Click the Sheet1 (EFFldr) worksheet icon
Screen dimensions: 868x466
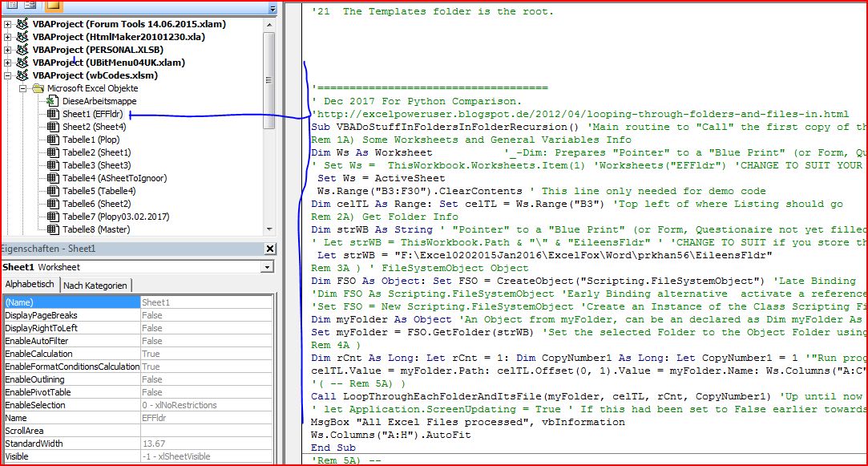[x=53, y=114]
